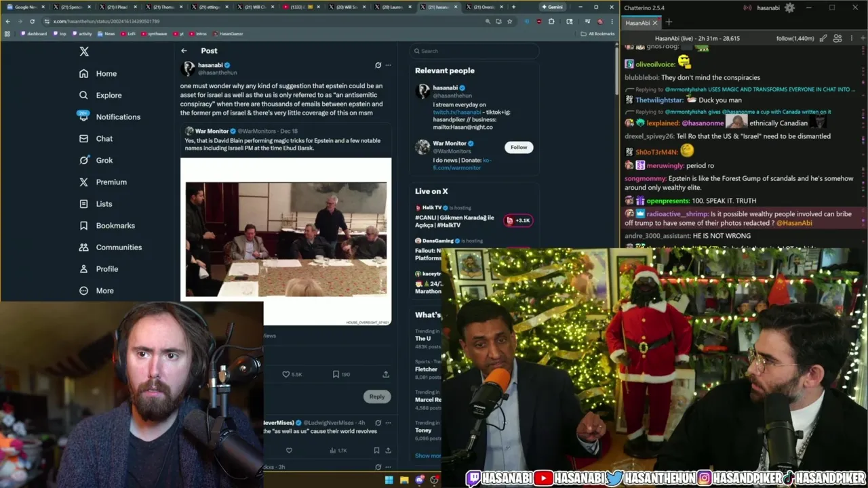Like the post with 5.5K likes

[292, 374]
